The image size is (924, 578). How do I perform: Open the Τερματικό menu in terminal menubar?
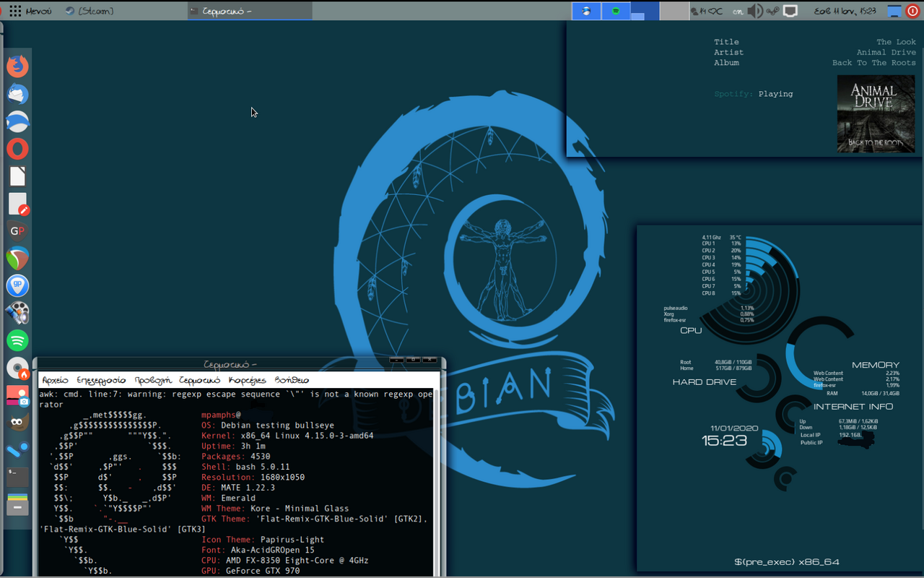199,380
